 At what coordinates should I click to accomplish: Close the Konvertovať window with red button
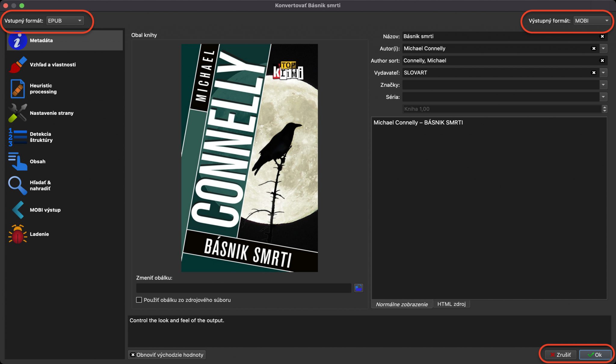[x=5, y=5]
